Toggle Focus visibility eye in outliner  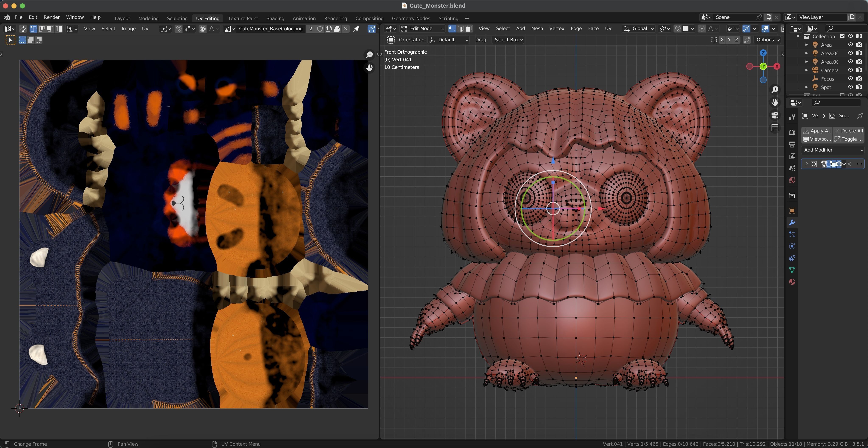850,78
